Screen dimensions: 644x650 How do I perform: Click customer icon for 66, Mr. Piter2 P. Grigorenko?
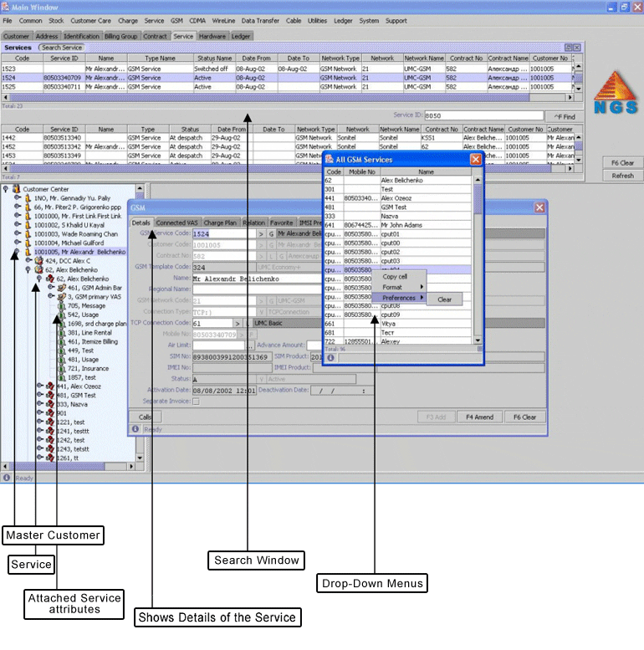pos(28,207)
